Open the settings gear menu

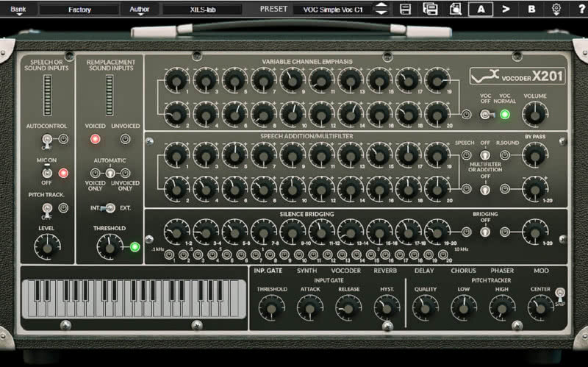pyautogui.click(x=556, y=9)
